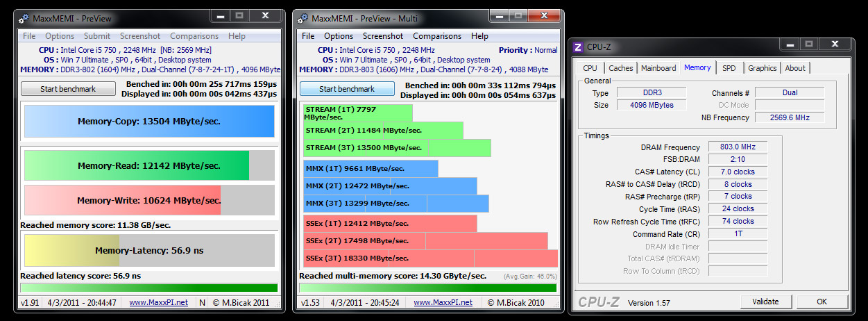
Task: Click the '4/3/2011 - 20:44:47' status entry
Action: [83, 303]
